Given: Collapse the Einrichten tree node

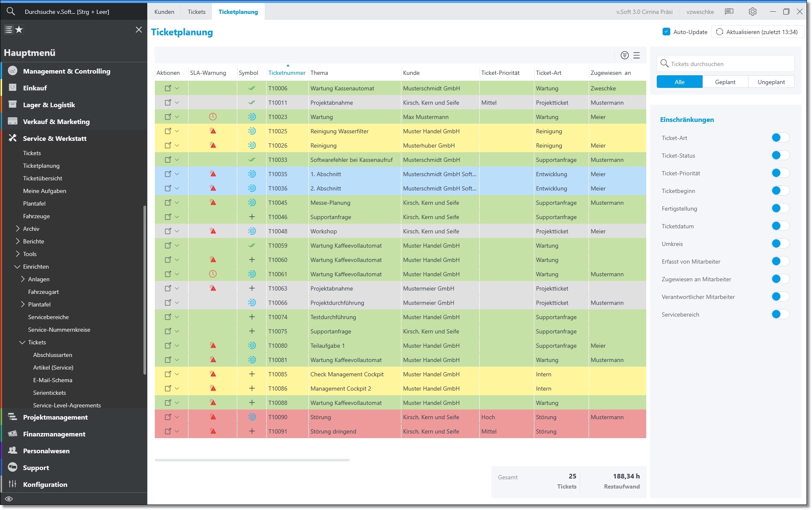Looking at the screenshot, I should [x=17, y=267].
